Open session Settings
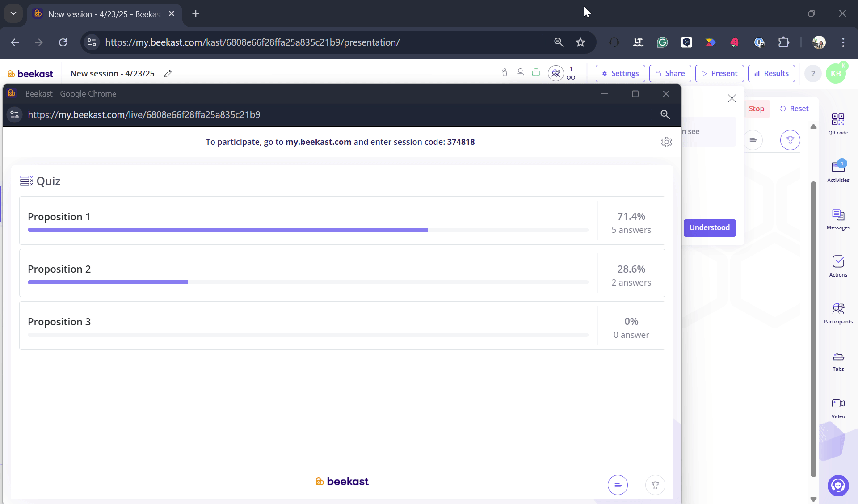The height and width of the screenshot is (504, 858). (620, 73)
